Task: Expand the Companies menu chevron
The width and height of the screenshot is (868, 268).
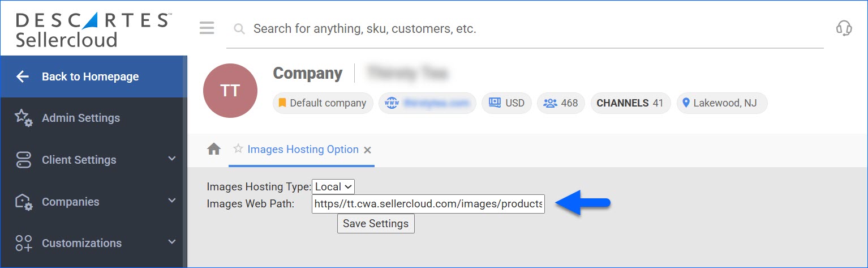Action: point(172,201)
